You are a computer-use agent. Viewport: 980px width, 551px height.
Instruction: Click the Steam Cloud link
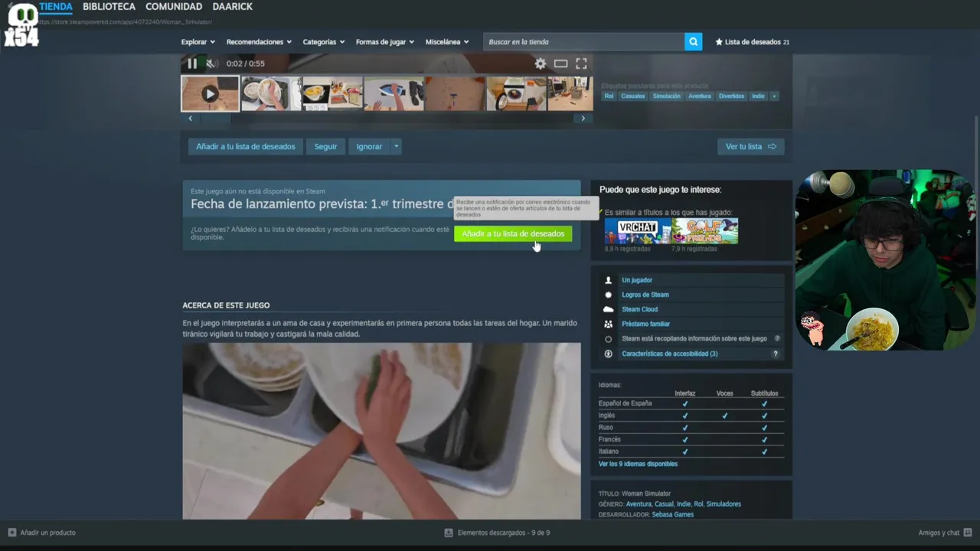pos(639,309)
